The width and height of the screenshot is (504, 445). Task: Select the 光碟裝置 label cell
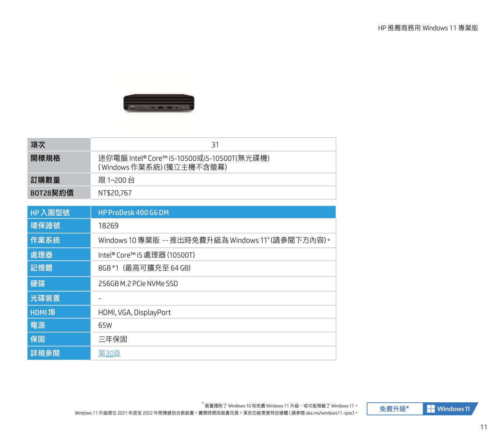(x=59, y=298)
